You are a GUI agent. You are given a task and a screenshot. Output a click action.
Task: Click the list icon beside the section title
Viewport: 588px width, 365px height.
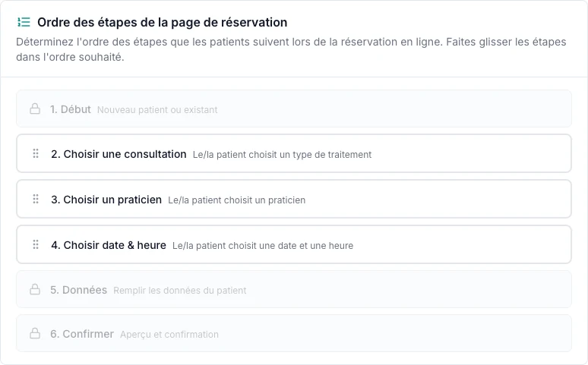24,22
